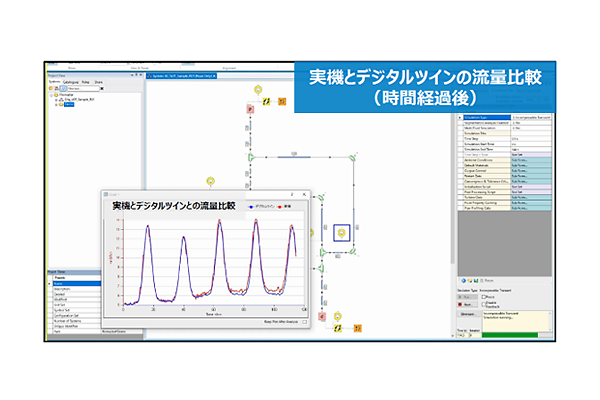Select the green triangle junction below the P component
The height and width of the screenshot is (400, 600).
point(251,157)
